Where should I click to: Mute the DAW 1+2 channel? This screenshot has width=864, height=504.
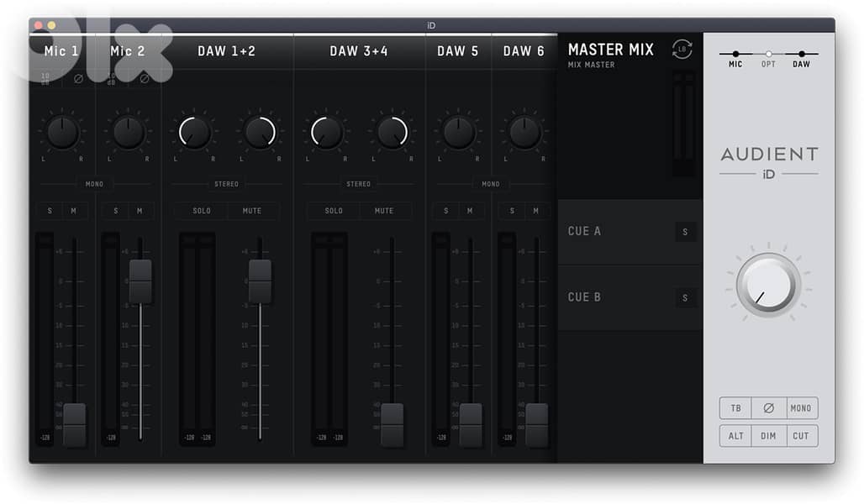click(x=252, y=211)
